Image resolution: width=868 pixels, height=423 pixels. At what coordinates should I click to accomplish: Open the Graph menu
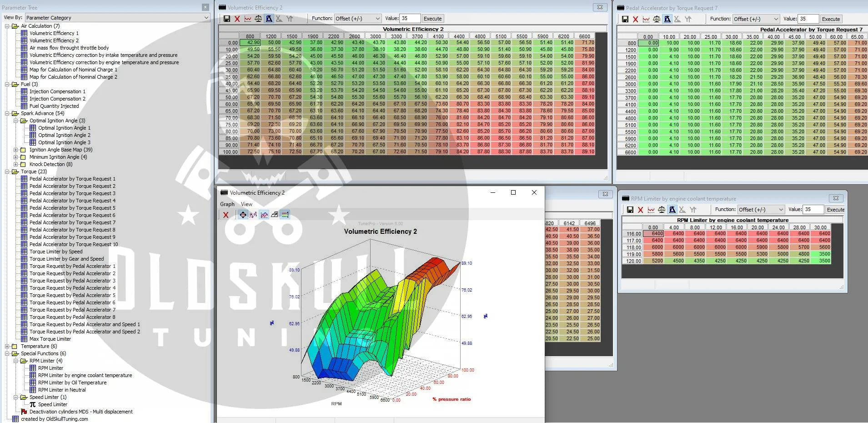click(x=227, y=204)
